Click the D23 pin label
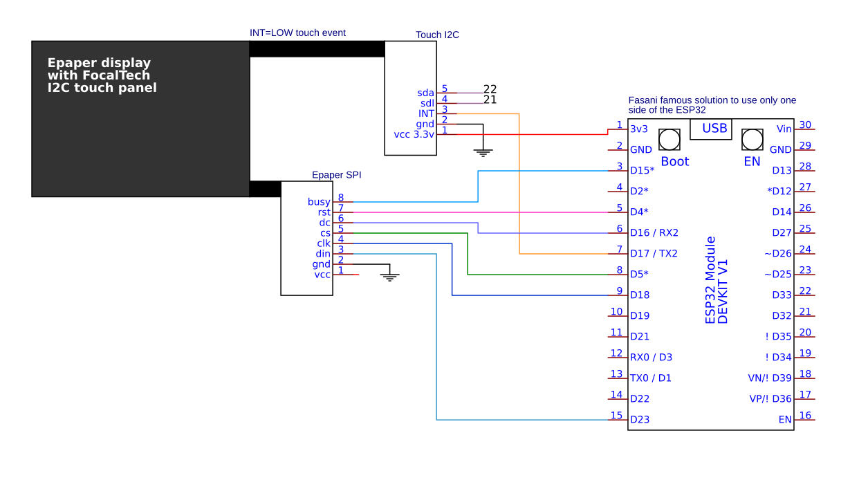This screenshot has width=868, height=480. tap(640, 419)
